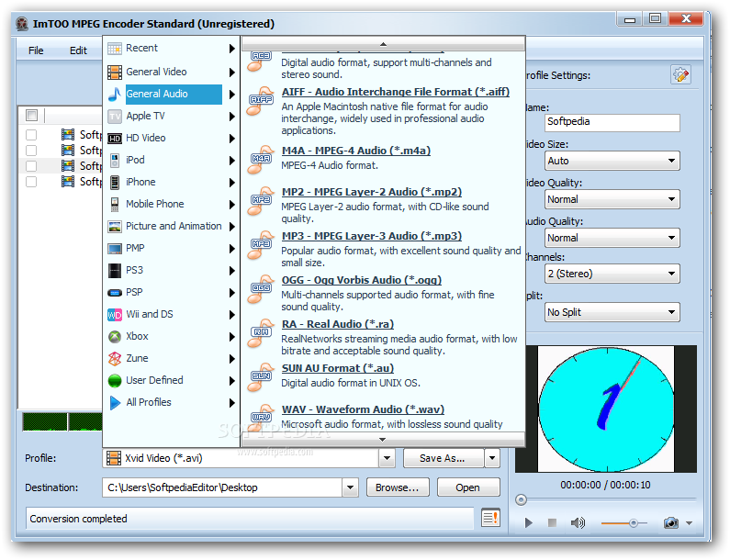The height and width of the screenshot is (560, 730).
Task: Click the M4A format icon
Action: [261, 160]
